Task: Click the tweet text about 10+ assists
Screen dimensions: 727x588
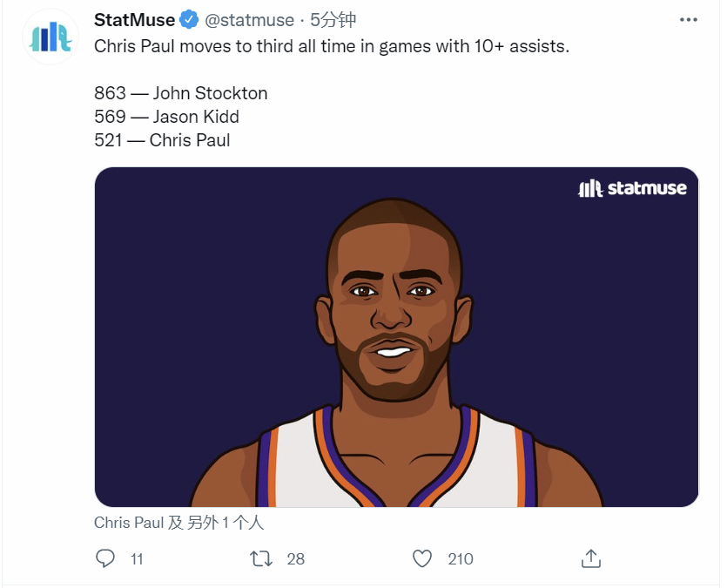Action: point(332,46)
